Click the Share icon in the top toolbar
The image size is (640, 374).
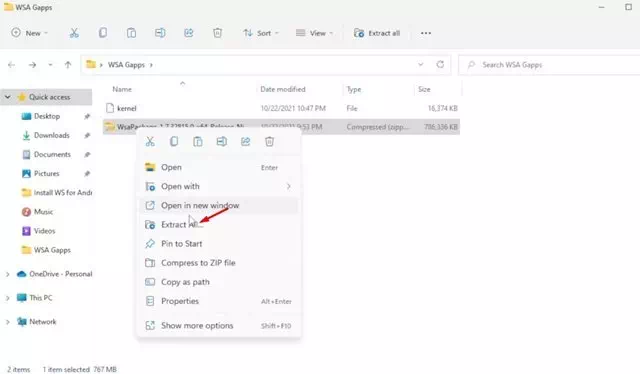point(189,33)
